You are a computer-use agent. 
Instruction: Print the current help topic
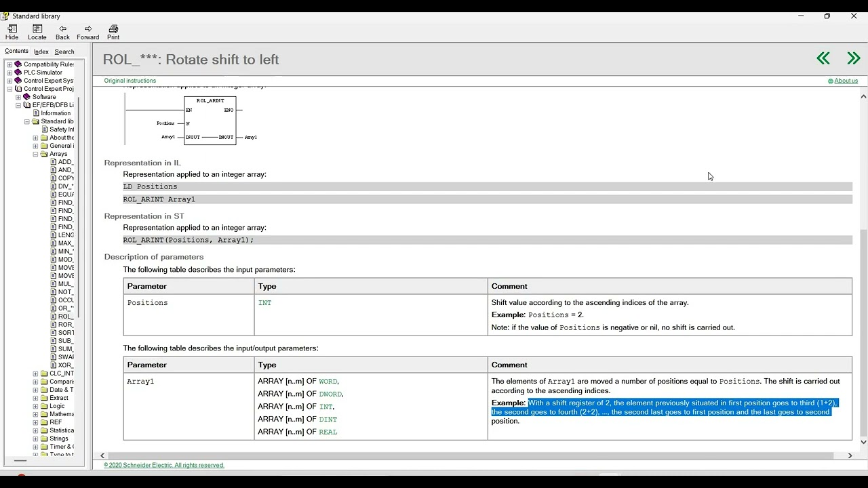[113, 29]
